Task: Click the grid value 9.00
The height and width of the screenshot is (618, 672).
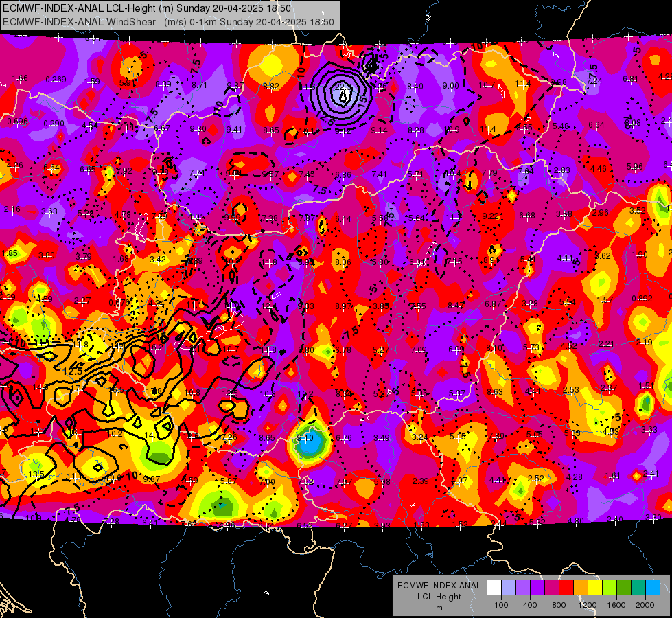Action: 450,86
